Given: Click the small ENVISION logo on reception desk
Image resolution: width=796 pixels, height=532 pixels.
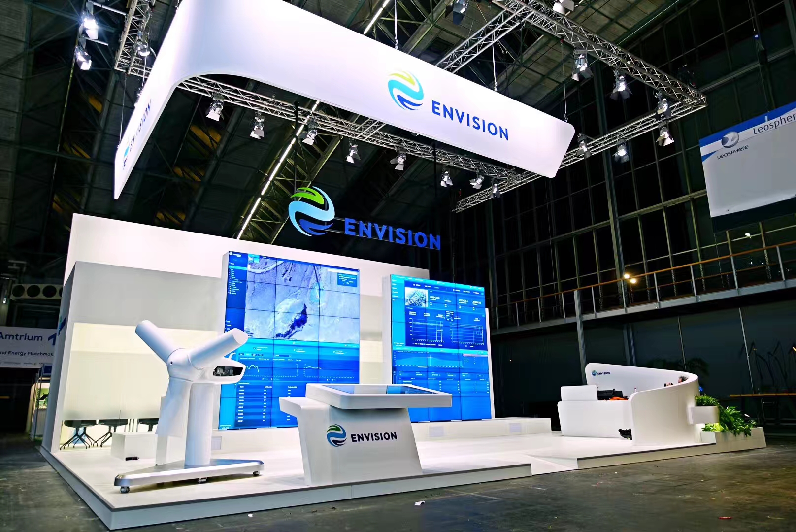Looking at the screenshot, I should pyautogui.click(x=600, y=373).
